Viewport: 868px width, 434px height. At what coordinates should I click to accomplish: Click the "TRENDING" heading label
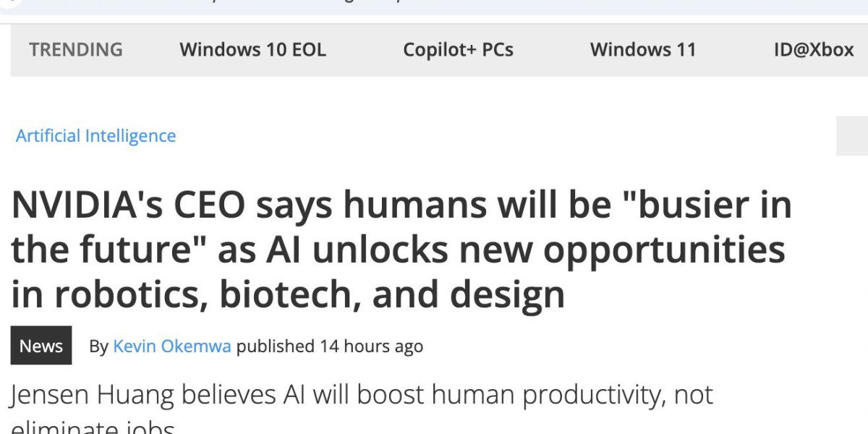(x=76, y=50)
